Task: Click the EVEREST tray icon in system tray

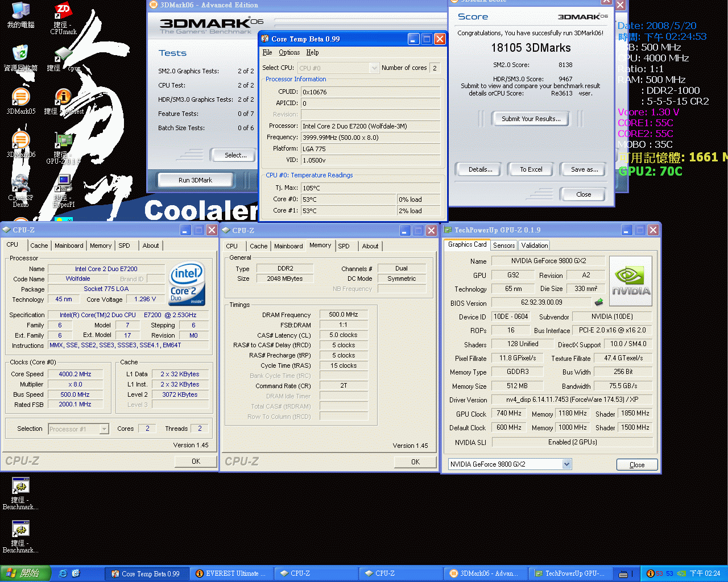Action: (x=650, y=573)
